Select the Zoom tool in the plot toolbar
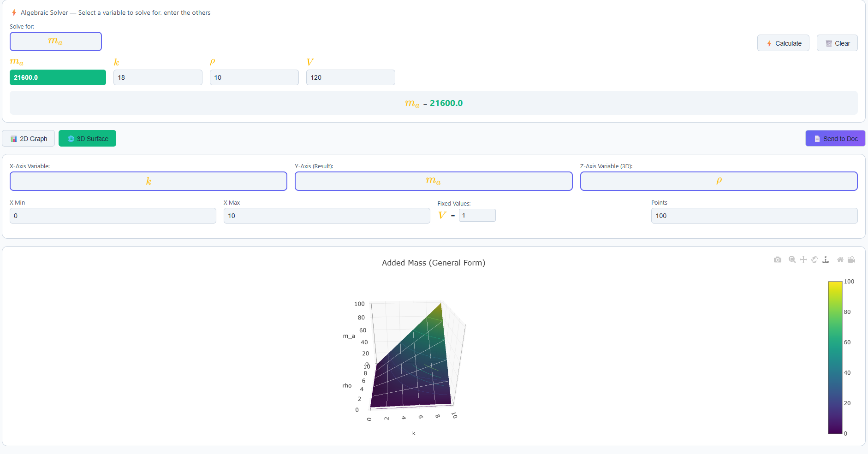This screenshot has height=454, width=868. (792, 259)
